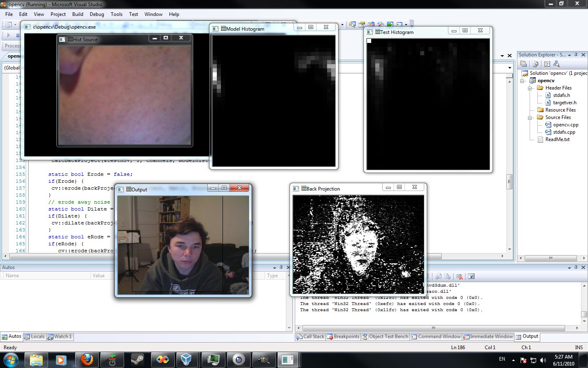Viewport: 588px width, 368px height.
Task: Select the opencv project node
Action: tap(546, 81)
